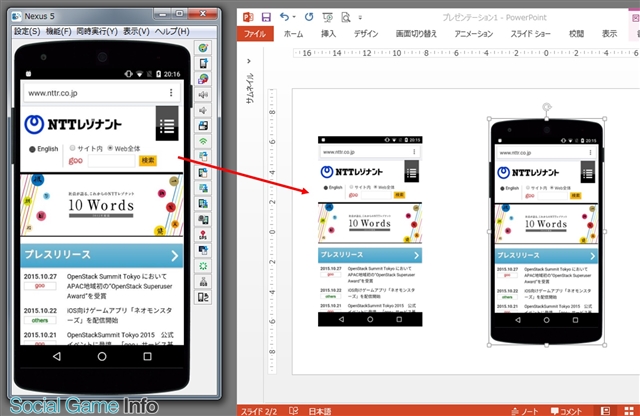Click the quieter speaker volume-down icon in the emulator toolbar
640x416 pixels.
point(203,110)
